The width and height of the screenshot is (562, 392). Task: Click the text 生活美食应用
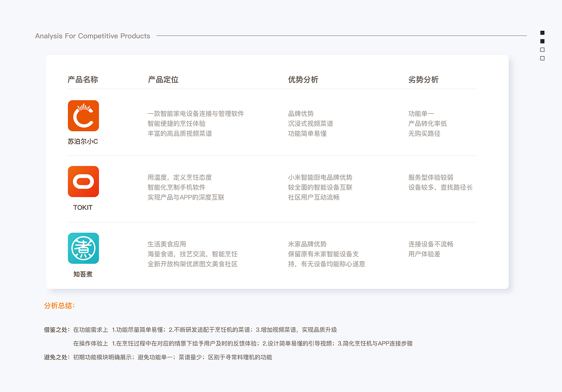point(167,244)
